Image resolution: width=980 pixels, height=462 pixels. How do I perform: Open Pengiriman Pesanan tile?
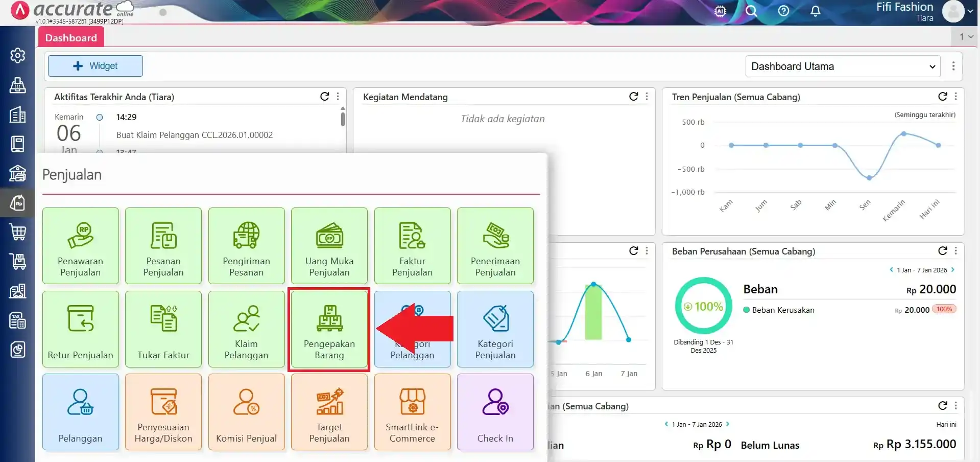tap(247, 246)
